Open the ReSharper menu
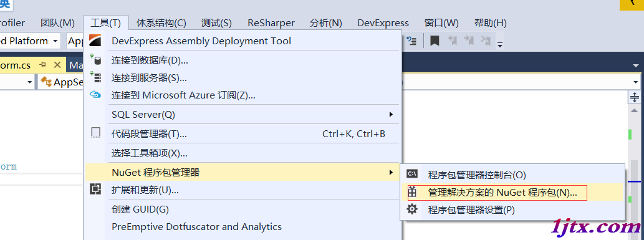Screen dimensions: 644x240 (271, 23)
